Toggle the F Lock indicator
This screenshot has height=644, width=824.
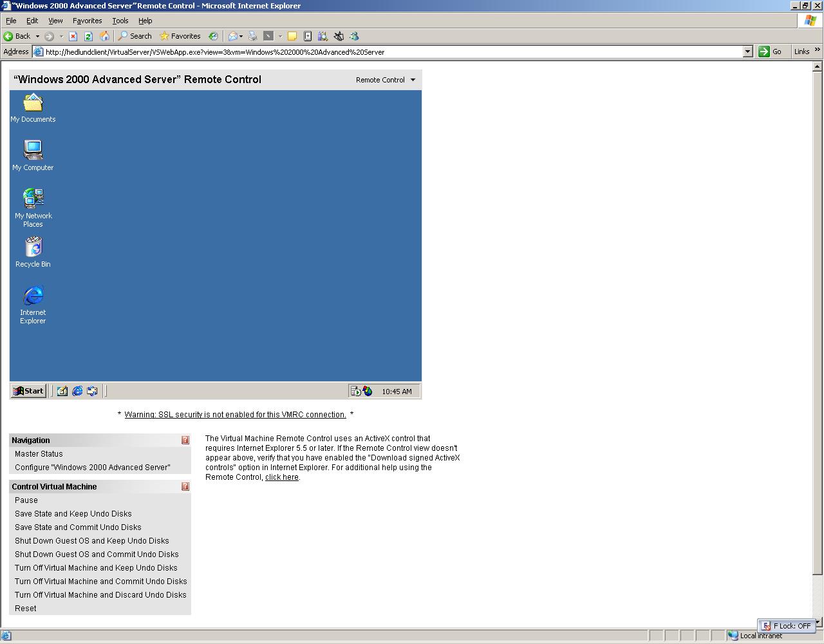pyautogui.click(x=787, y=626)
